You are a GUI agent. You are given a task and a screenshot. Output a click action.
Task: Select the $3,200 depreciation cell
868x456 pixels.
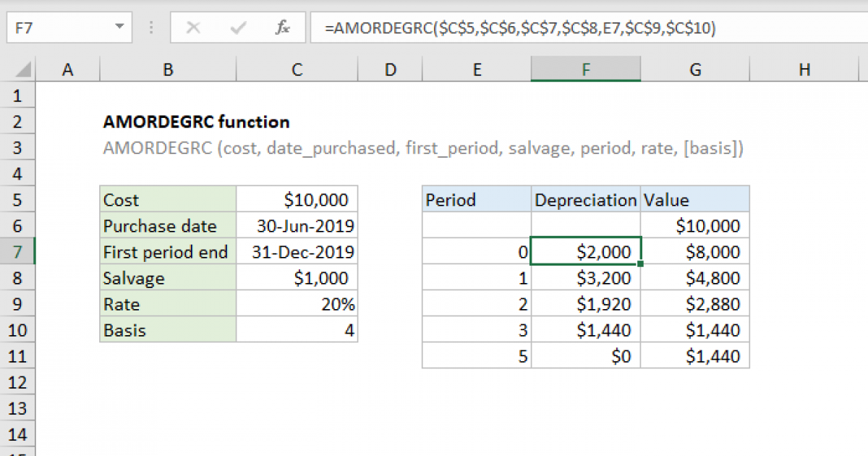(585, 277)
